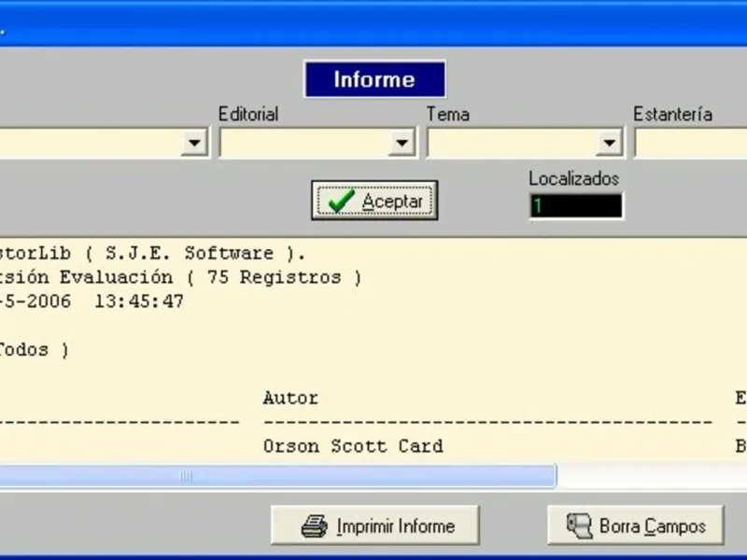
Task: Click the 'Tema' field label
Action: (448, 114)
